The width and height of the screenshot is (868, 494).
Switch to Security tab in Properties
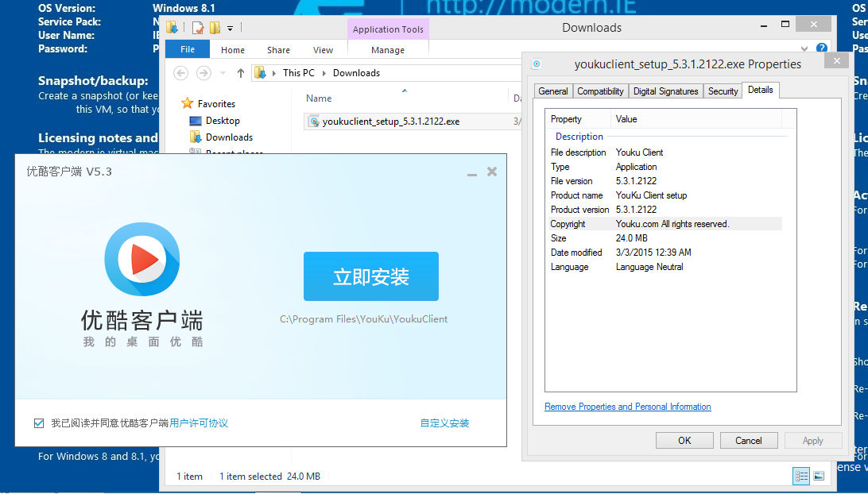723,91
